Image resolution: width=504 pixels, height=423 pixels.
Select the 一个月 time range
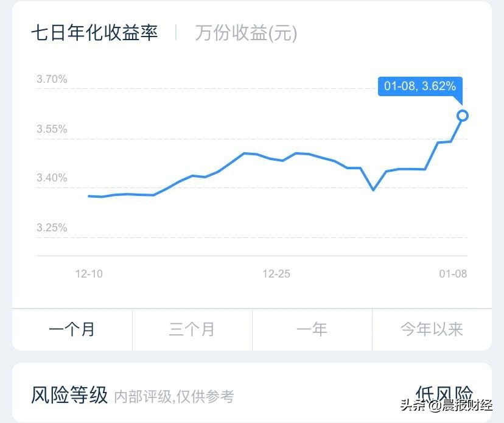coord(71,329)
